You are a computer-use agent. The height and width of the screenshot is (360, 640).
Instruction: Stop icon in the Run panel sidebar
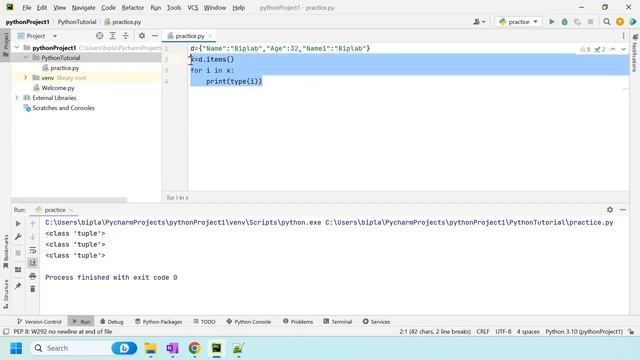(18, 253)
